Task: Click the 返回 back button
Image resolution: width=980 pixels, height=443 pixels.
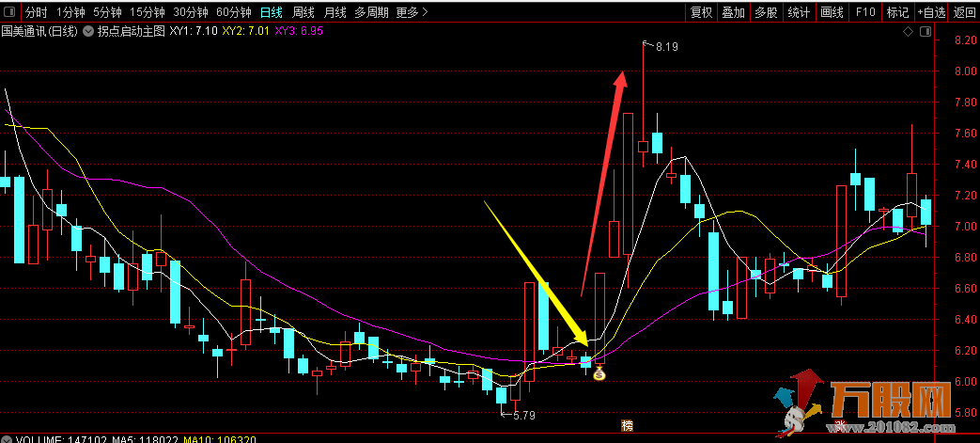Action: point(964,12)
